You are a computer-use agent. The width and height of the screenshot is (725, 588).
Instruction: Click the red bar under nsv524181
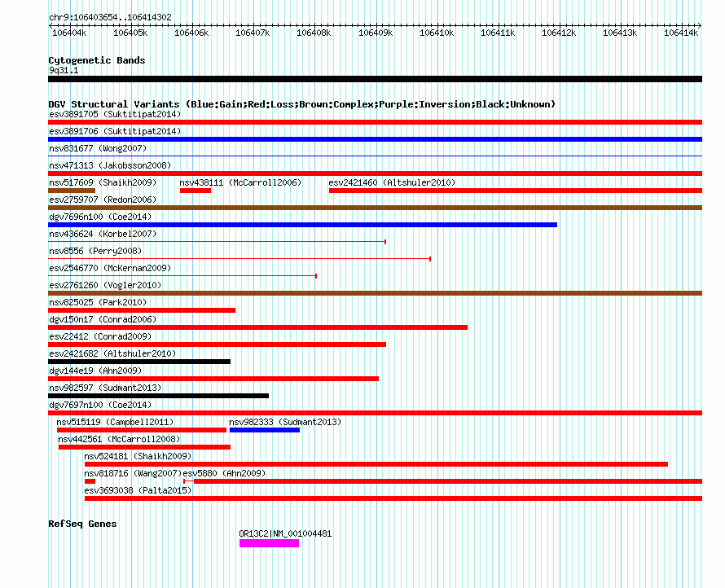[376, 464]
